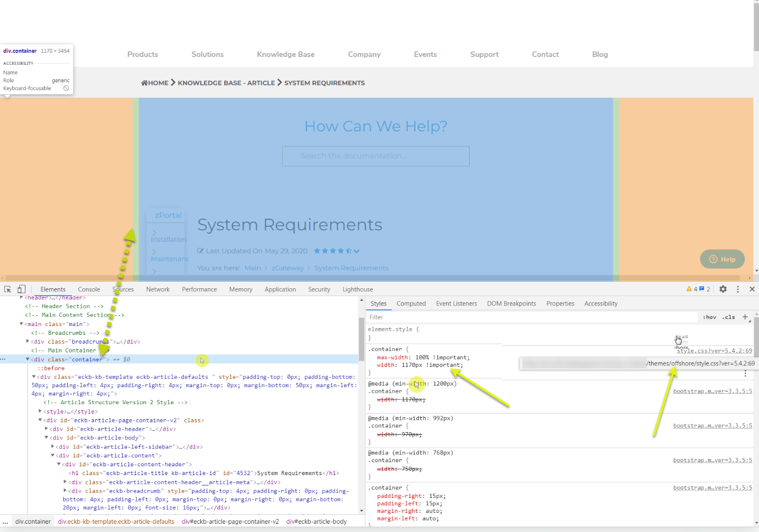Switch to the Console tab

(x=89, y=289)
